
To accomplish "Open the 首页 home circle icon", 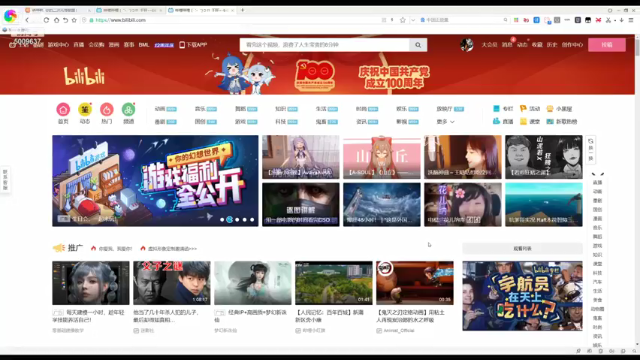I will 63,109.
